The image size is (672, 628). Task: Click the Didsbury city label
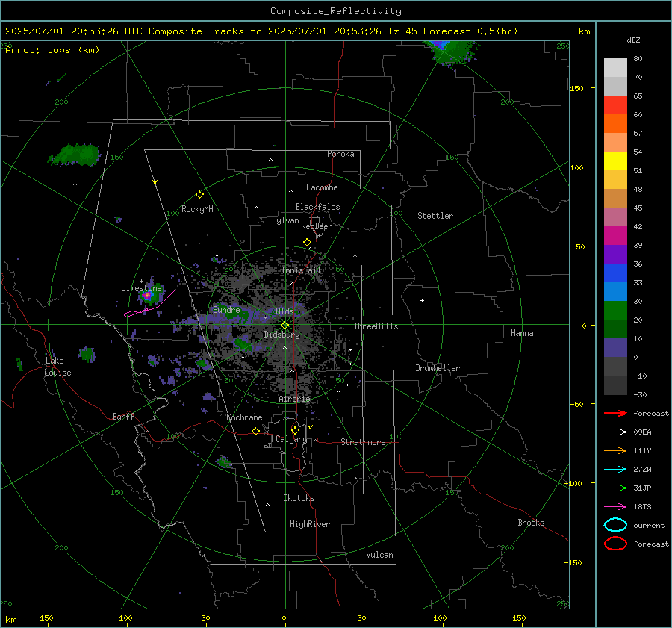pyautogui.click(x=281, y=335)
